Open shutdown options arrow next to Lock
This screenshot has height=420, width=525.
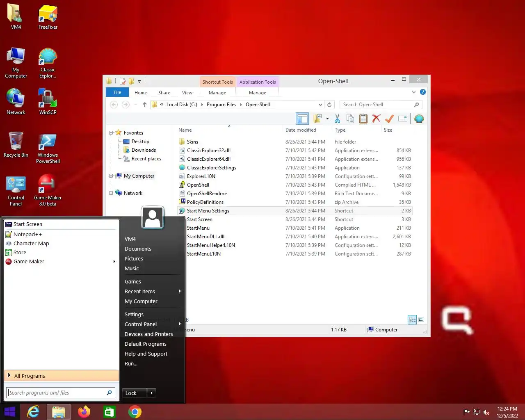click(152, 393)
